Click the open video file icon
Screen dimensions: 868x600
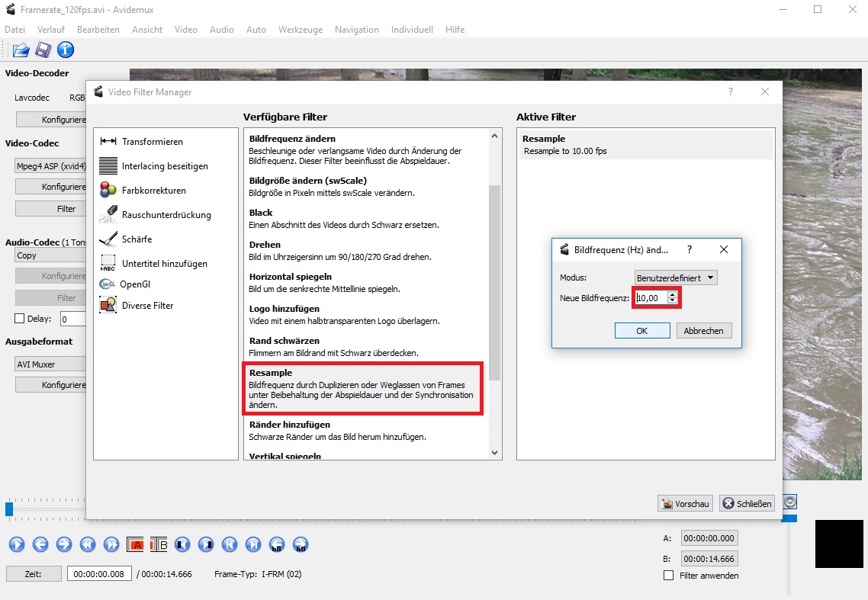21,50
